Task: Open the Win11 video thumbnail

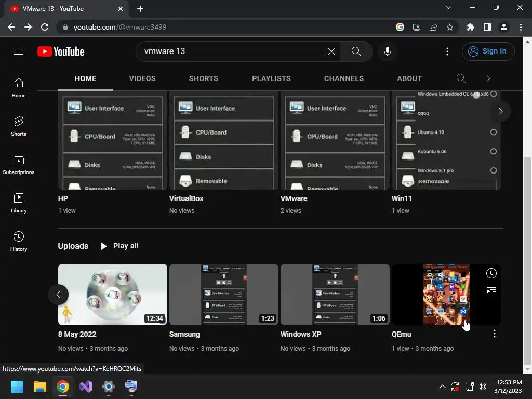Action: point(446,140)
